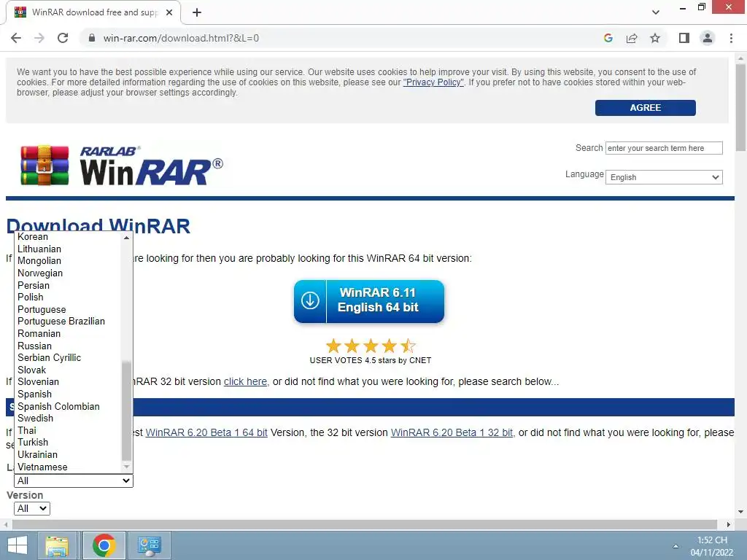This screenshot has height=560, width=747.
Task: Select Vietnamese from language list
Action: [x=69, y=467]
